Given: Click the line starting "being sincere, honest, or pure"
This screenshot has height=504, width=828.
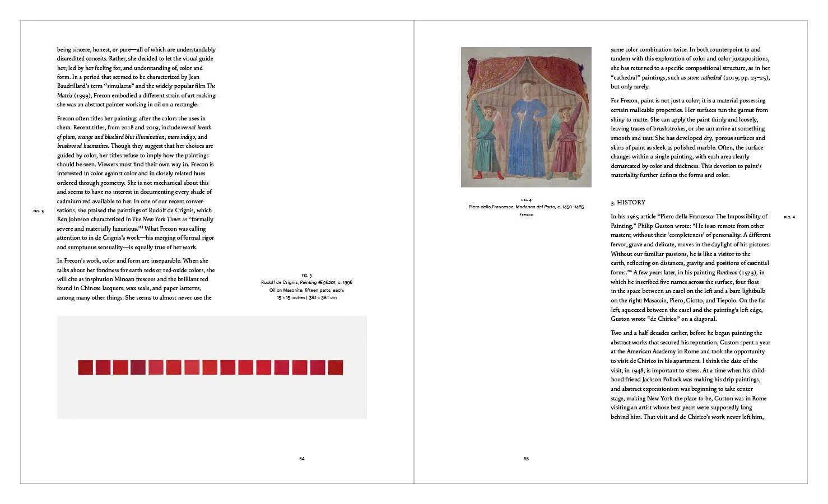Looking at the screenshot, I should tap(136, 49).
